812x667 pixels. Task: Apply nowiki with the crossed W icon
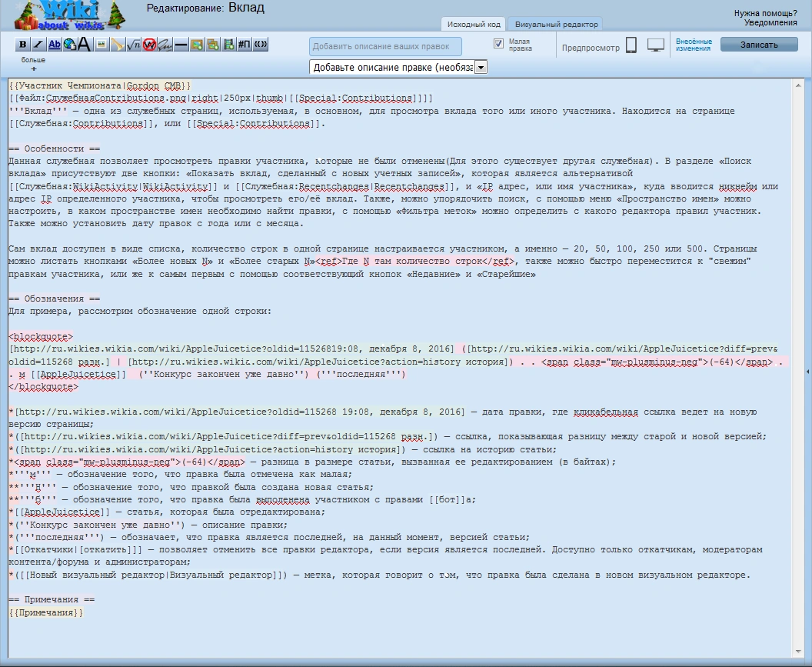pyautogui.click(x=149, y=45)
